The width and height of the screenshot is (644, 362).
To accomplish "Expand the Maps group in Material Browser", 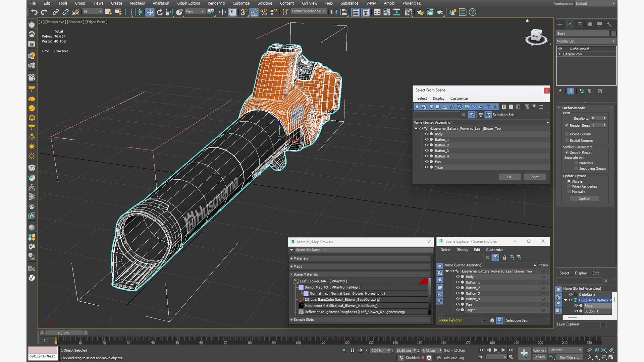I will click(291, 266).
